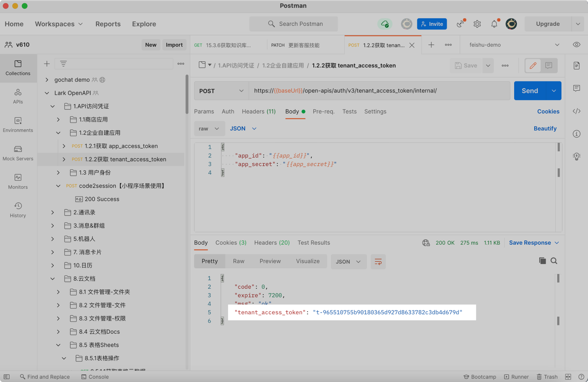Open the Test Results response tab
The height and width of the screenshot is (382, 588).
coord(314,243)
